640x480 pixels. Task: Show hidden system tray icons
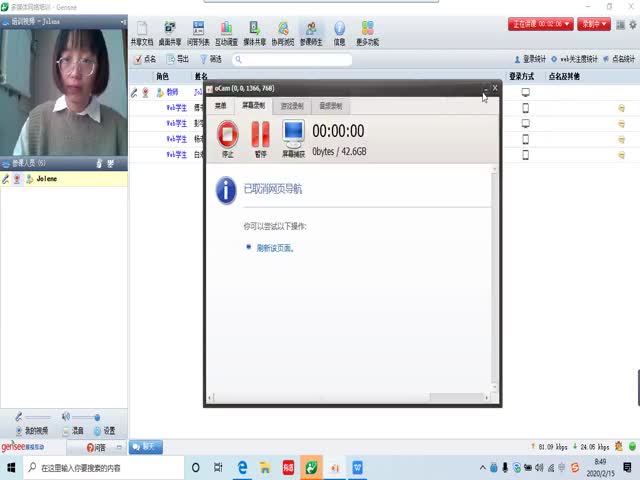point(482,468)
